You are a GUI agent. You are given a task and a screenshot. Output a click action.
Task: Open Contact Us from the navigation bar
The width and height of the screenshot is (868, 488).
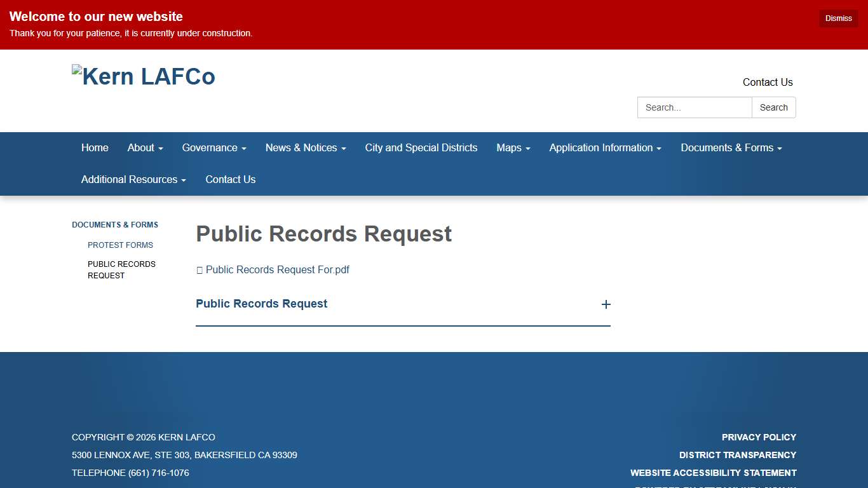click(230, 179)
